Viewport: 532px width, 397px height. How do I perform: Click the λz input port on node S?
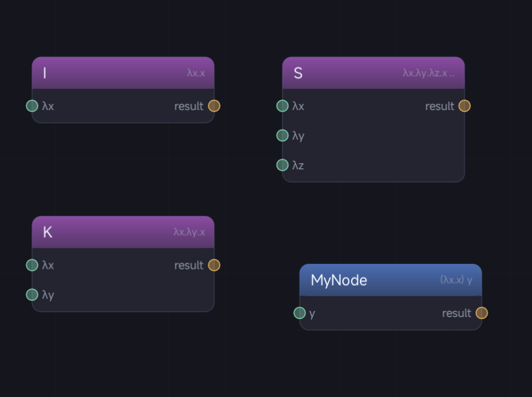(282, 165)
